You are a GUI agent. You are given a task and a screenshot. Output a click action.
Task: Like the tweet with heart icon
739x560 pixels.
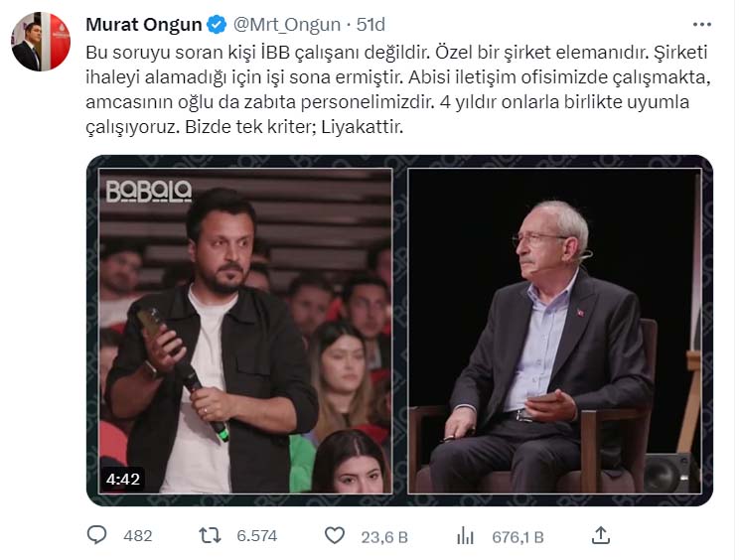pos(335,536)
